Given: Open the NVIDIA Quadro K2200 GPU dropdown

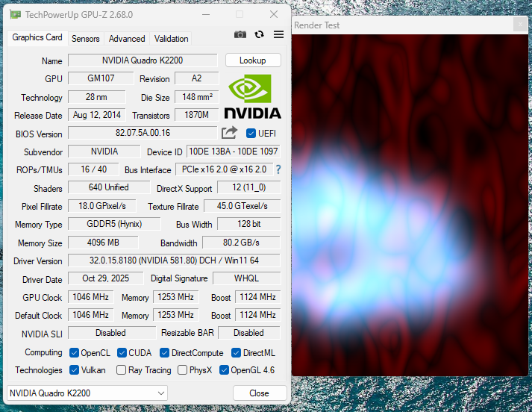Looking at the screenshot, I should 87,393.
